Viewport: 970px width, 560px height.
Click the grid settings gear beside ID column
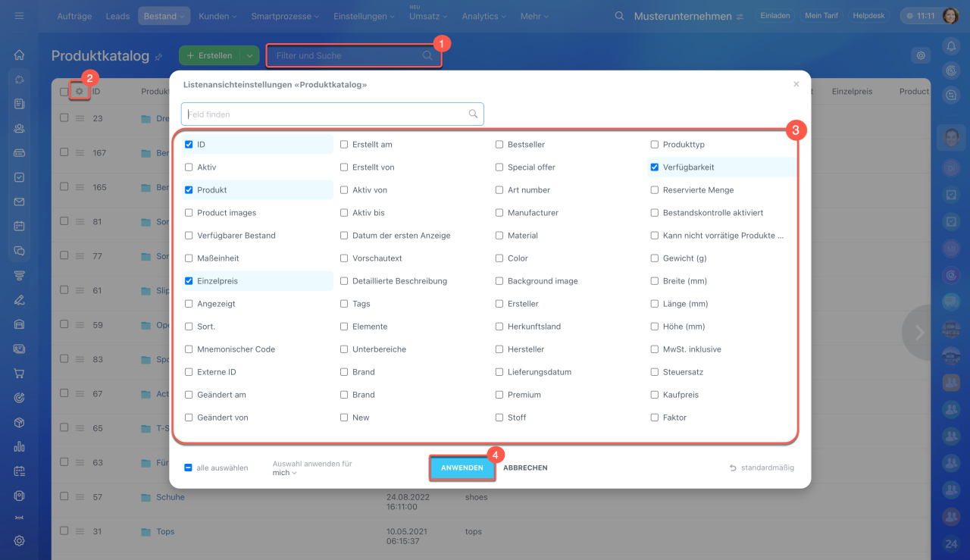pos(80,92)
